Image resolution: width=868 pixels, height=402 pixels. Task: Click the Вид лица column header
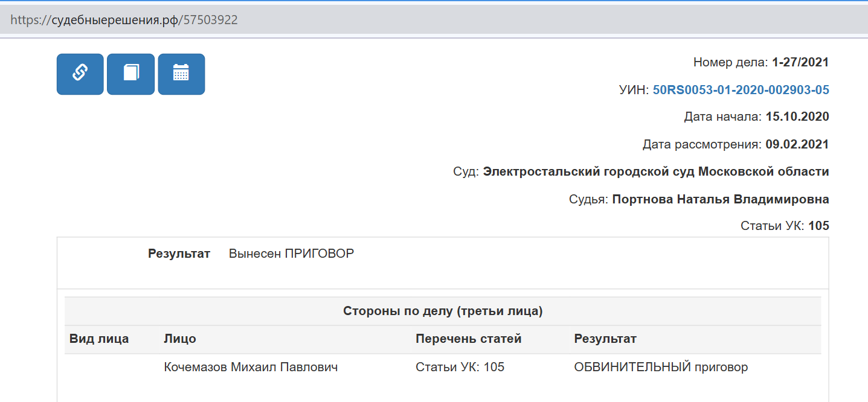point(99,339)
